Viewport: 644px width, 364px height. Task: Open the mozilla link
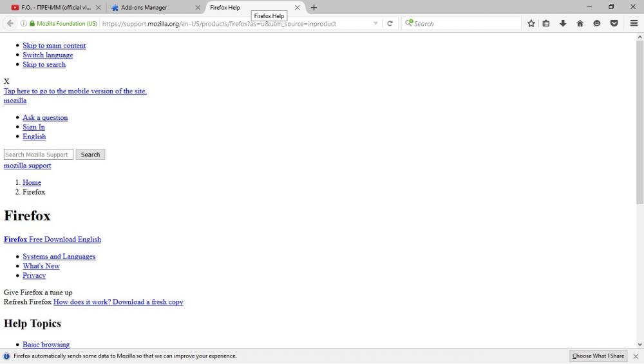click(x=15, y=101)
